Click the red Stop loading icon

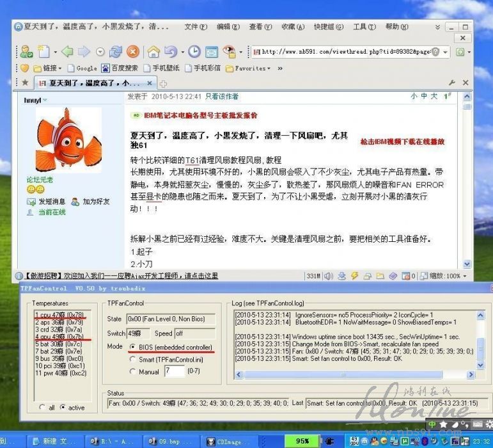(132, 52)
